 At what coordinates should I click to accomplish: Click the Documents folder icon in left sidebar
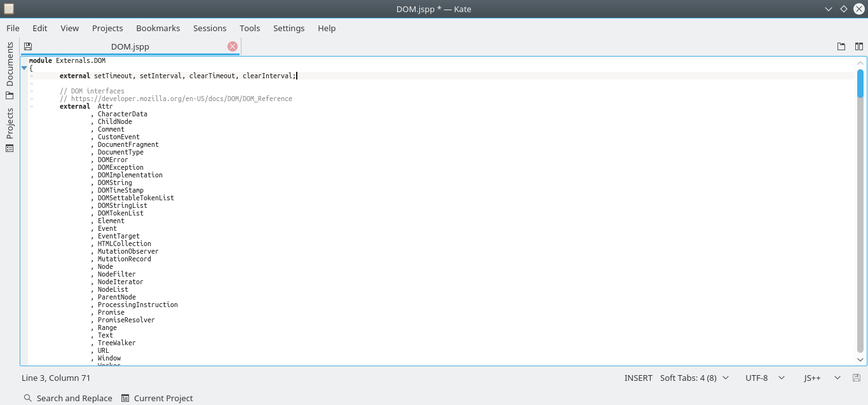pos(10,95)
